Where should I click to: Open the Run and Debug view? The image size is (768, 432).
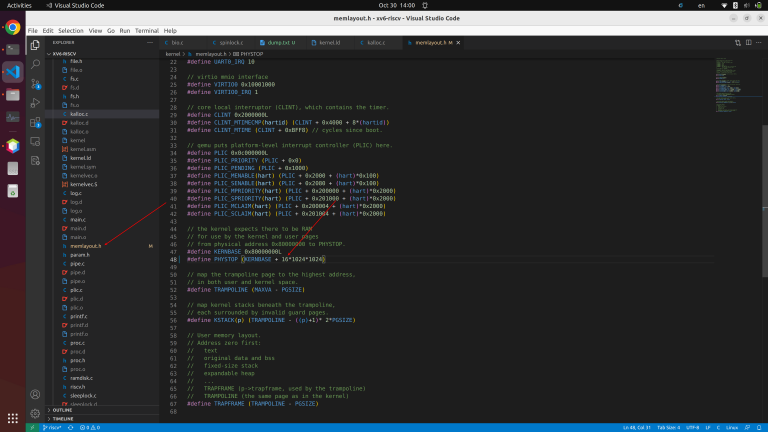click(x=35, y=103)
